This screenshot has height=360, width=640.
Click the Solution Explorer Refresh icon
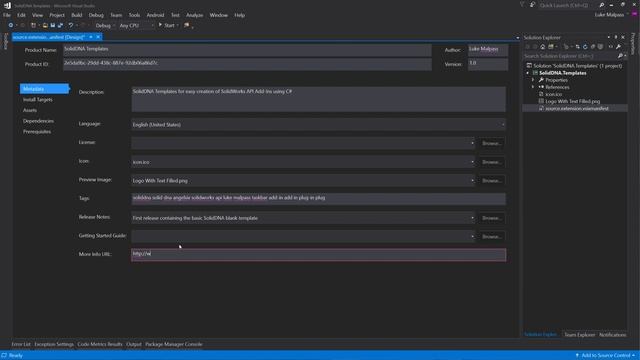(585, 47)
